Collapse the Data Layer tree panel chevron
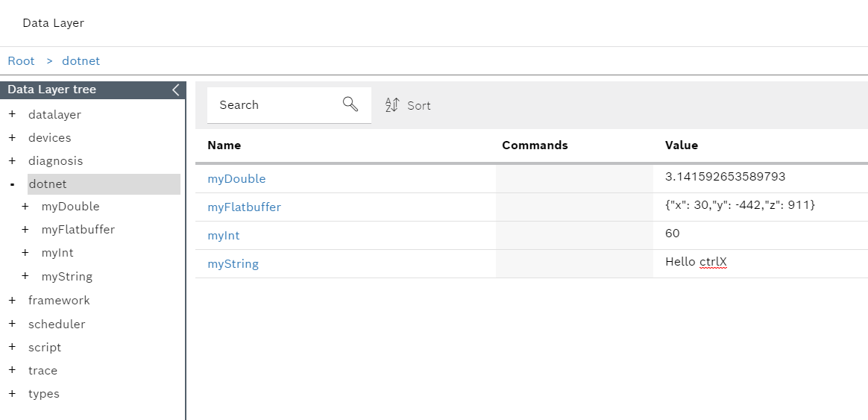 point(176,90)
